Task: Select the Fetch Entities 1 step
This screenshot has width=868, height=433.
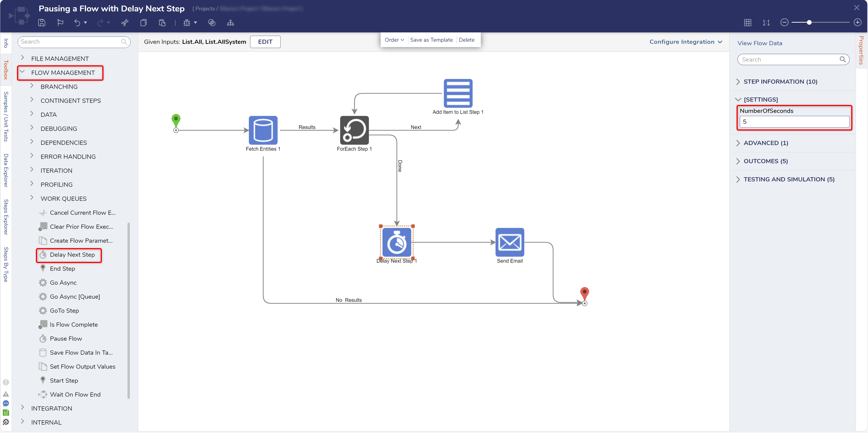Action: click(263, 130)
